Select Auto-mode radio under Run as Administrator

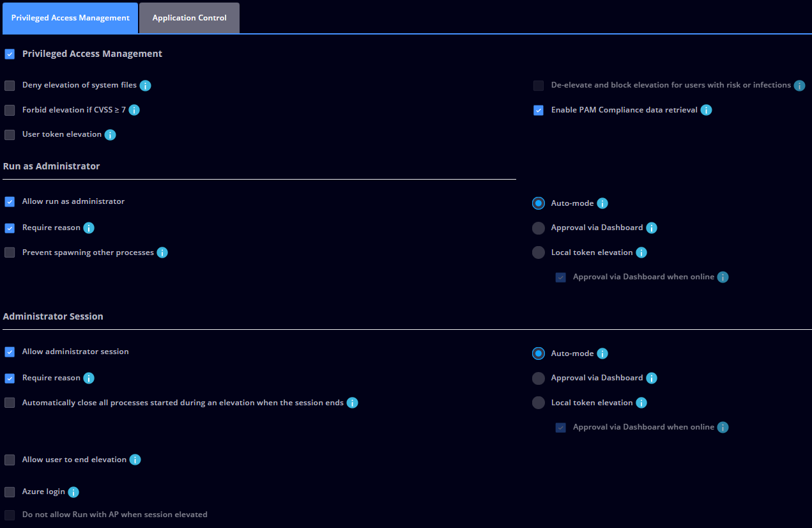pyautogui.click(x=539, y=203)
